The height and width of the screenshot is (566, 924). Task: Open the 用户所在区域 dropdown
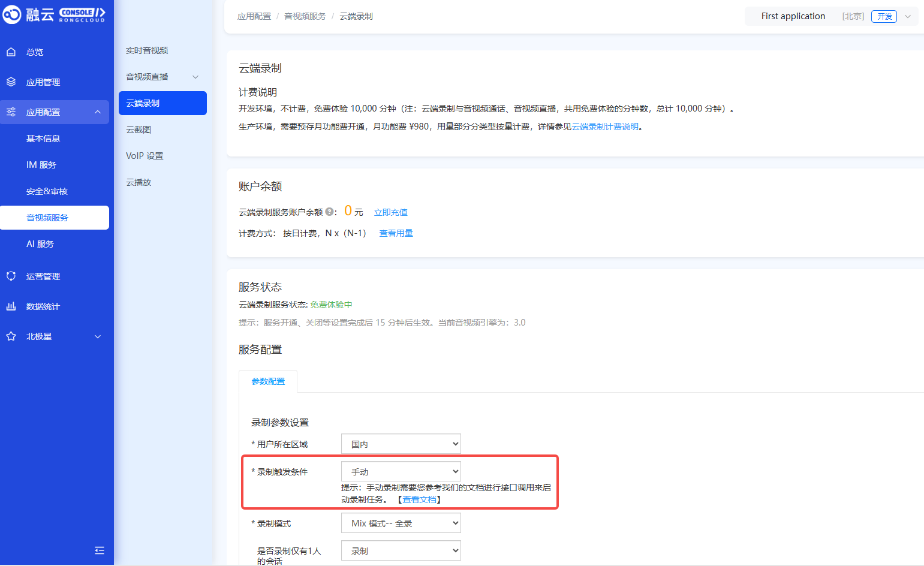click(x=401, y=444)
